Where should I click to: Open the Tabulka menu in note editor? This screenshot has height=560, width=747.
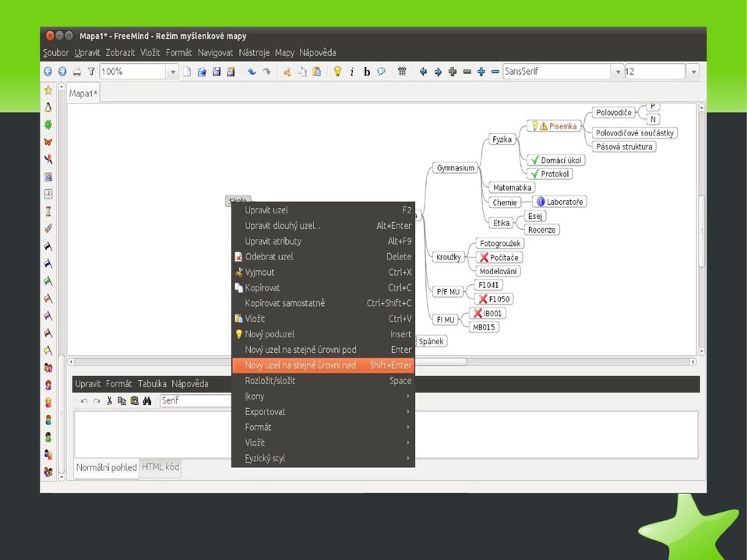[152, 383]
